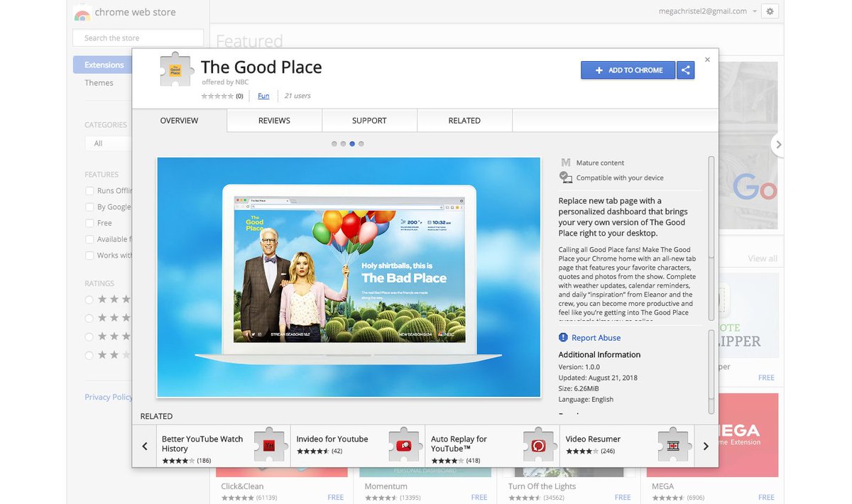Toggle the Available for checkbox

(89, 239)
